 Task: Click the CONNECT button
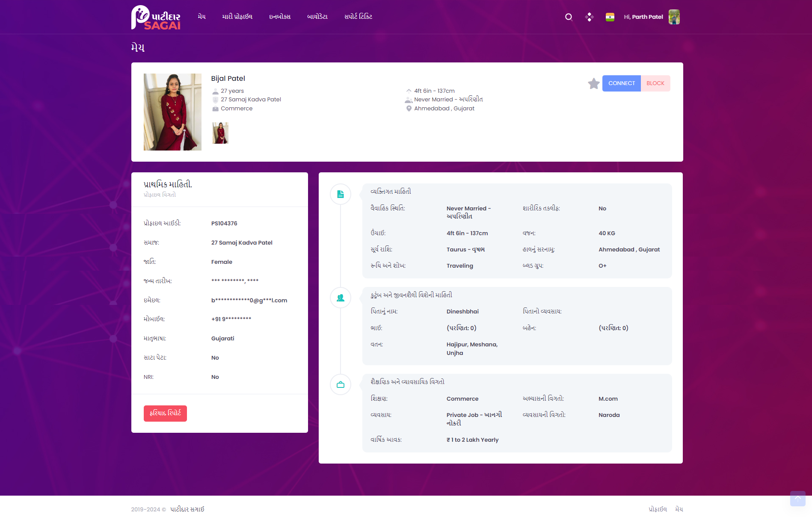[x=621, y=83]
